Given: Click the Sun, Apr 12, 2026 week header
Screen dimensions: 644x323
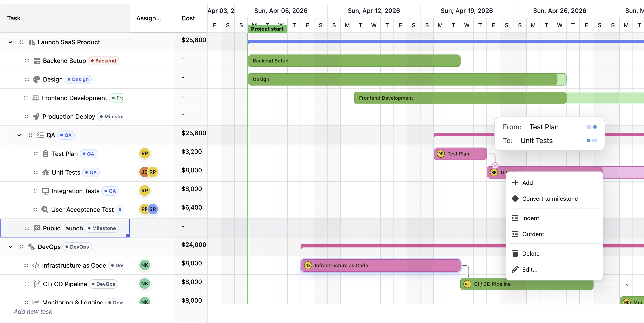Looking at the screenshot, I should (374, 11).
